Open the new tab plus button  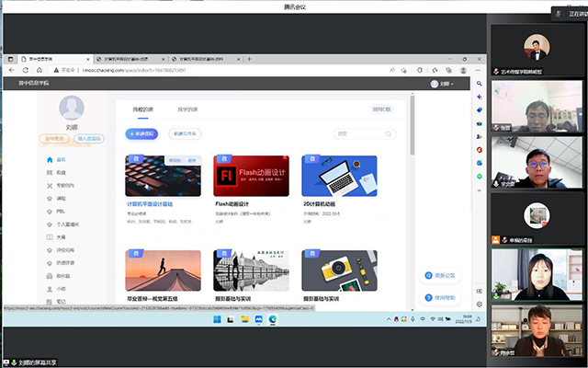(x=249, y=59)
